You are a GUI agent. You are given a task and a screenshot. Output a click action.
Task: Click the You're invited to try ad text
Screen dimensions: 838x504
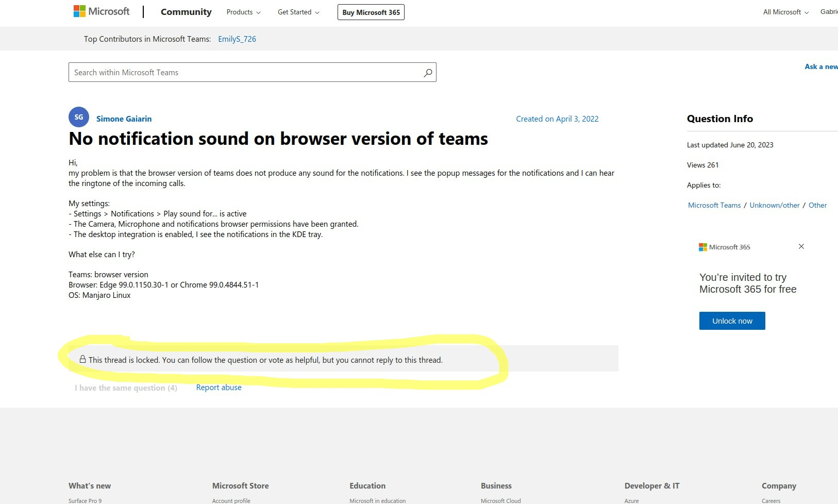(x=748, y=283)
